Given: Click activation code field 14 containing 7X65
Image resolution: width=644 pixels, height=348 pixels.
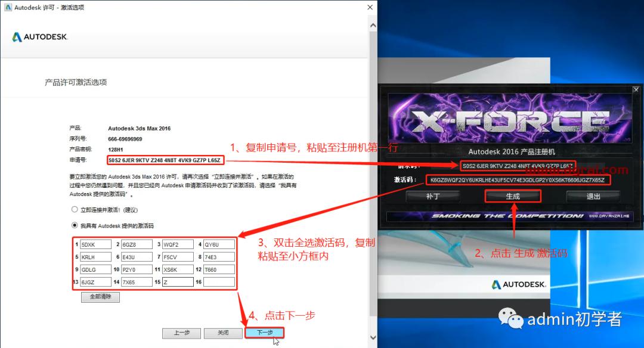Looking at the screenshot, I should click(x=137, y=282).
